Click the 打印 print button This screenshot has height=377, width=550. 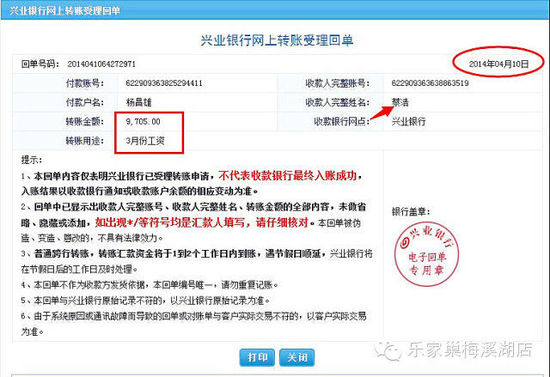click(257, 357)
